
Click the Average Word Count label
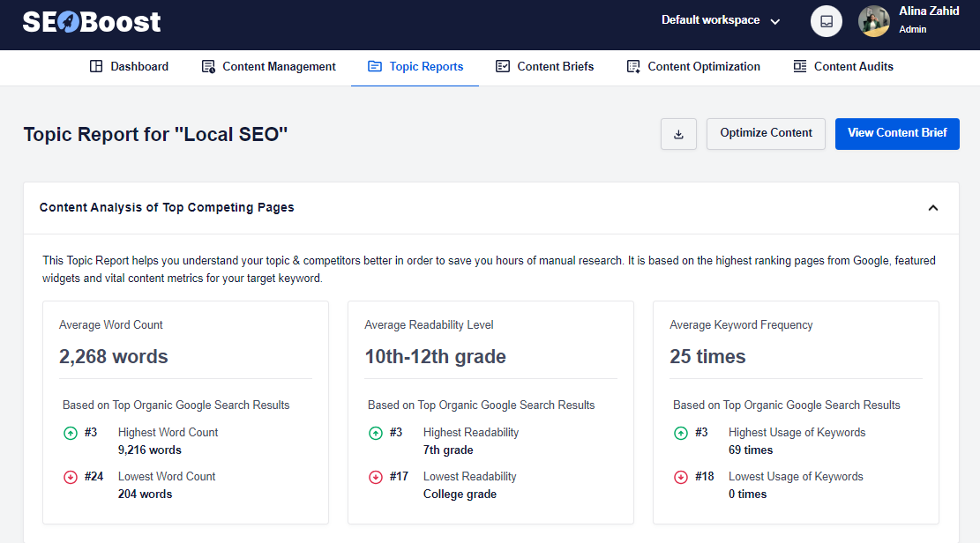point(110,325)
